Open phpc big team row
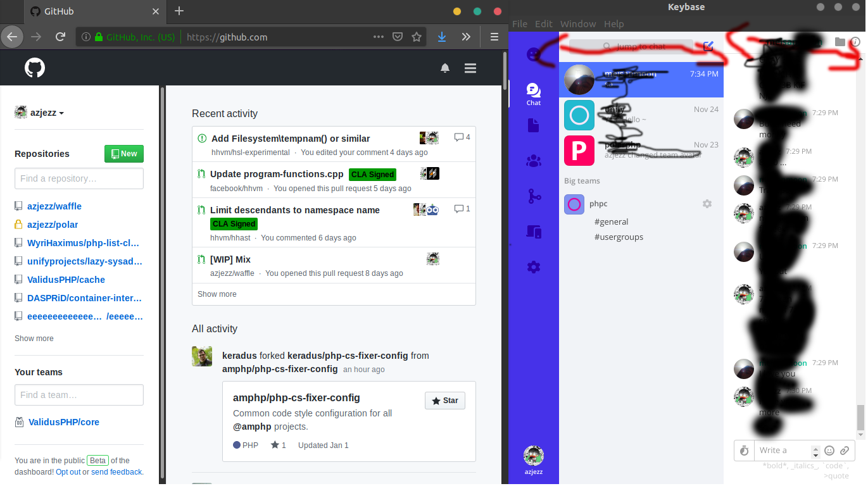Screen dimensions: 868x486 [x=641, y=204]
